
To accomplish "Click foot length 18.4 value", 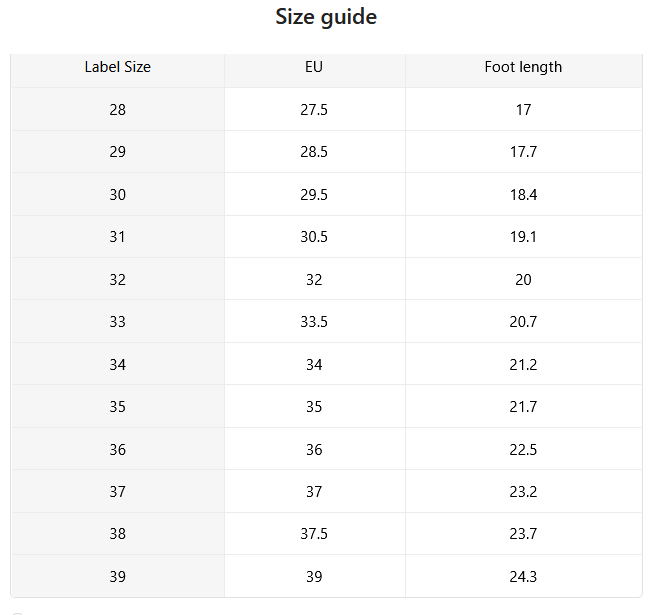I will point(523,195).
